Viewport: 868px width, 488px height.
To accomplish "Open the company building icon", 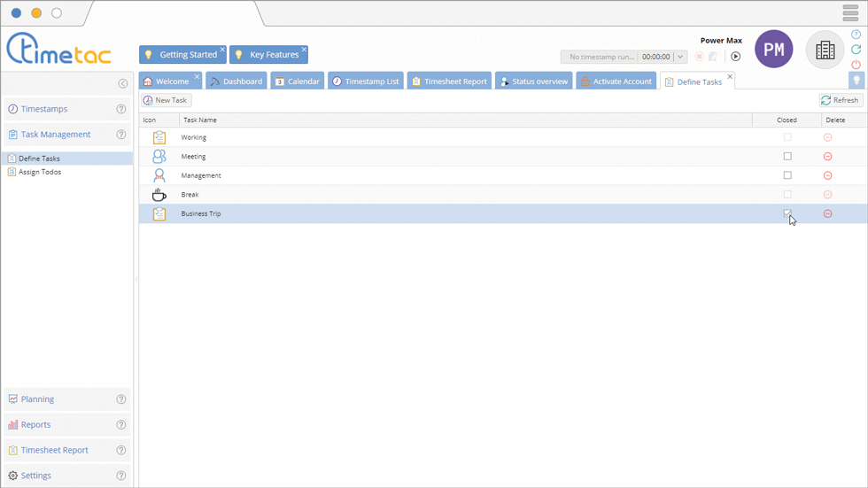I will point(825,50).
